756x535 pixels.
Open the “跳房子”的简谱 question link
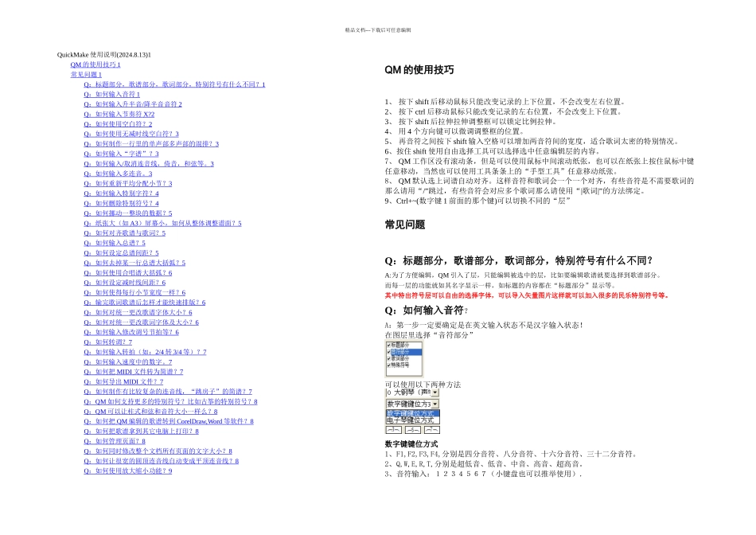168,391
